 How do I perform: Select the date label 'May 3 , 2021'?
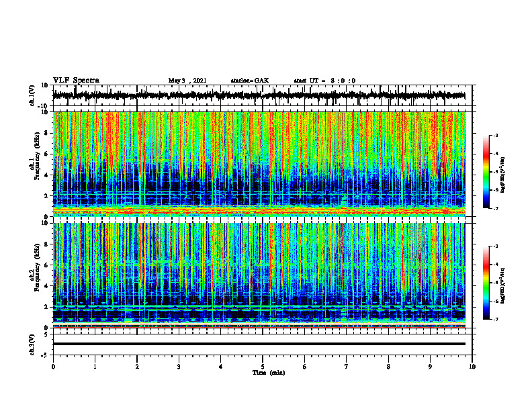tap(187, 81)
